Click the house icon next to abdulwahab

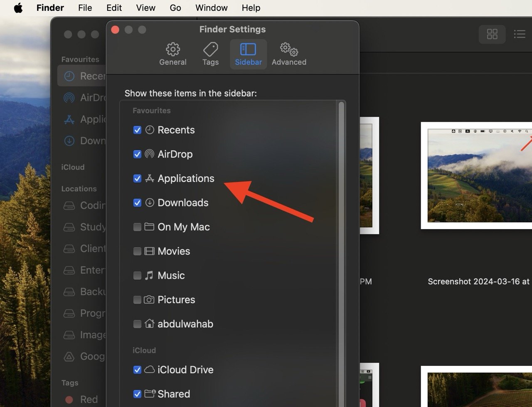[x=149, y=323]
